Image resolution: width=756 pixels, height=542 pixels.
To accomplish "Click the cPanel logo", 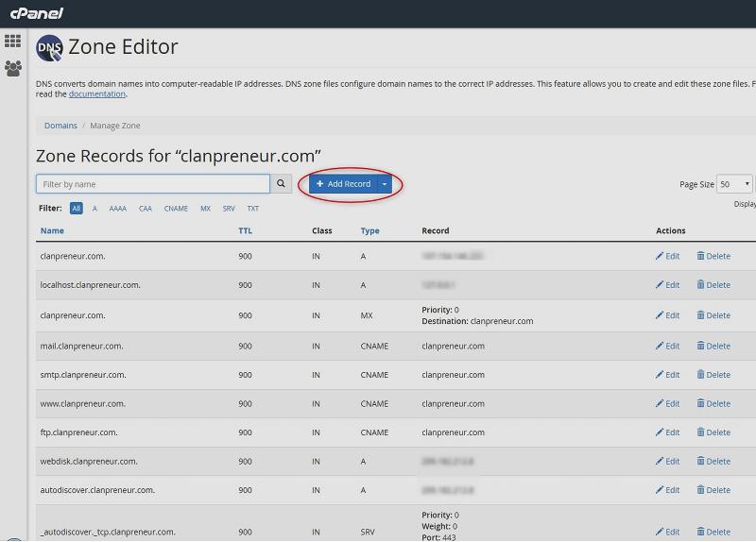I will point(37,13).
